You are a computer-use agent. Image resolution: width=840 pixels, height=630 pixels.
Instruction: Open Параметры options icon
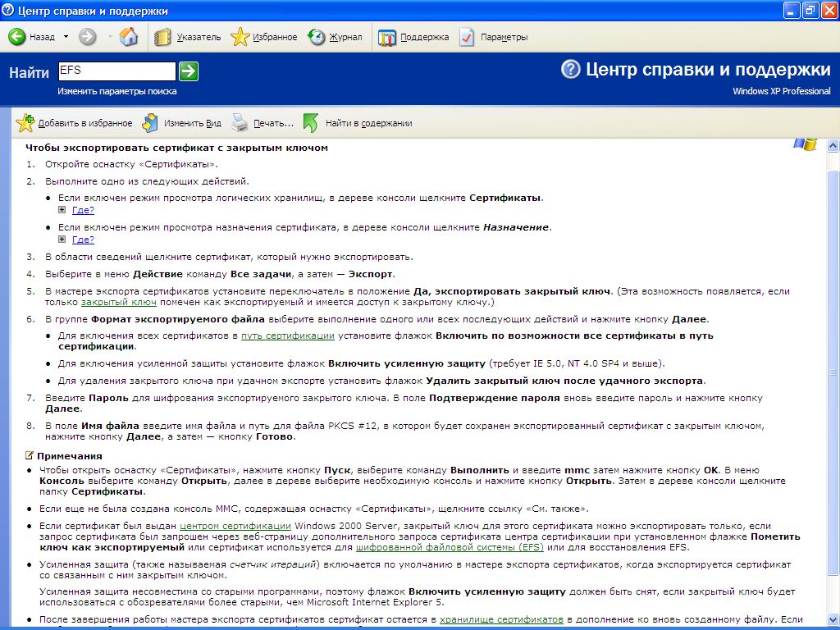click(468, 37)
